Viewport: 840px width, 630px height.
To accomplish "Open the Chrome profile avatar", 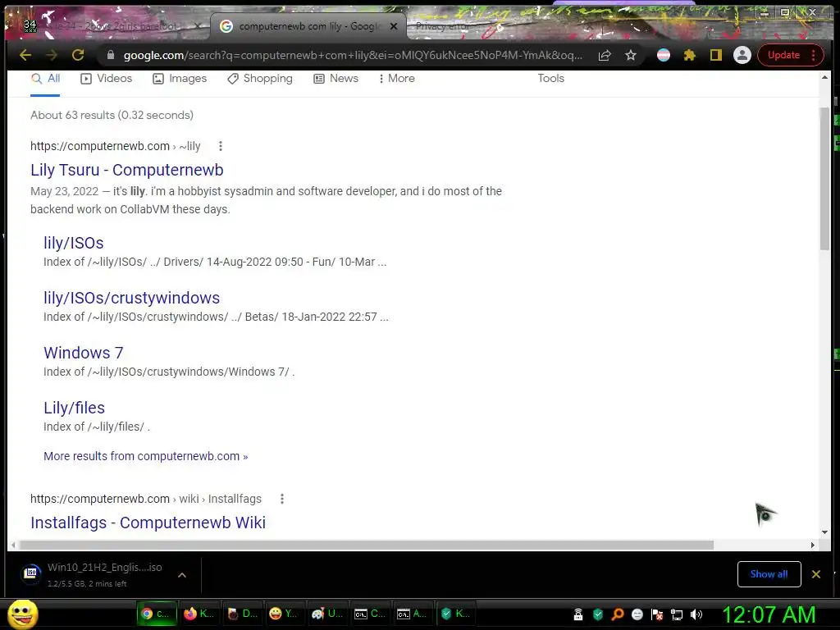I will pos(742,55).
